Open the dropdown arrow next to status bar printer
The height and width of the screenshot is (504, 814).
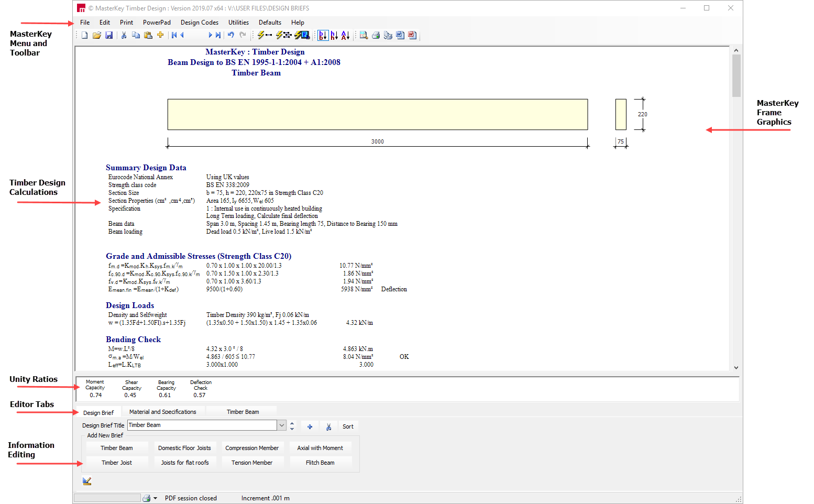[x=155, y=498]
